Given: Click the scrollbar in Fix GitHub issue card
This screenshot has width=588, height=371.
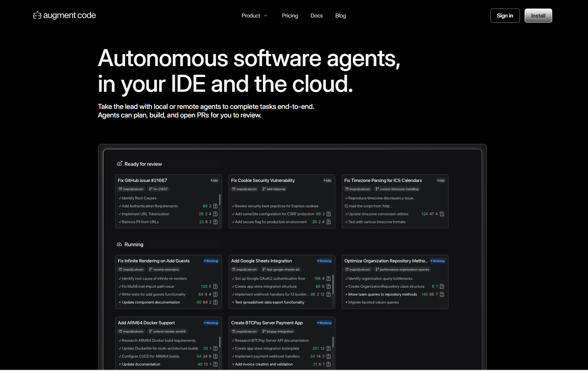Looking at the screenshot, I should coord(220,200).
